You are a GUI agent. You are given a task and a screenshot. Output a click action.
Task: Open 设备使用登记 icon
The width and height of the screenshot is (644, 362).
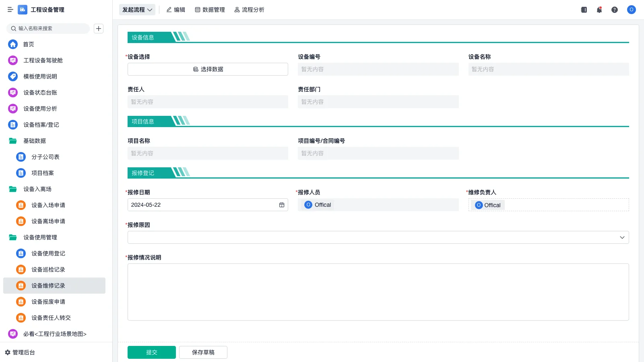[x=21, y=253]
